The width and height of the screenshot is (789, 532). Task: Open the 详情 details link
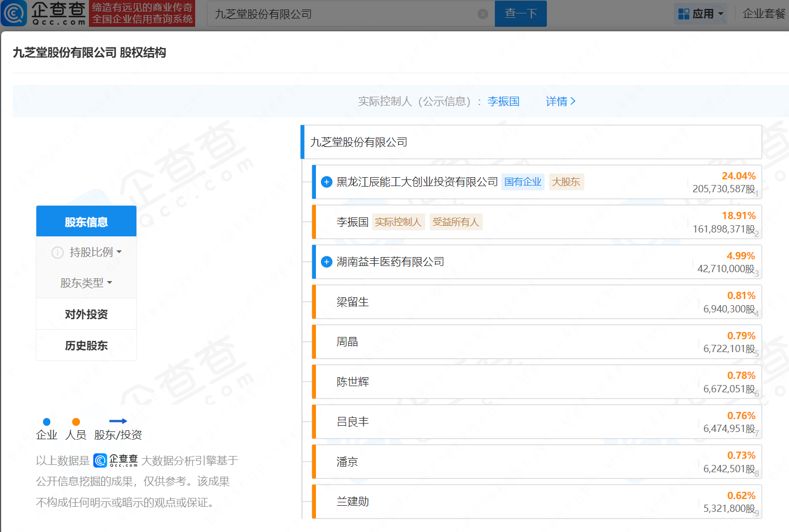coord(561,101)
